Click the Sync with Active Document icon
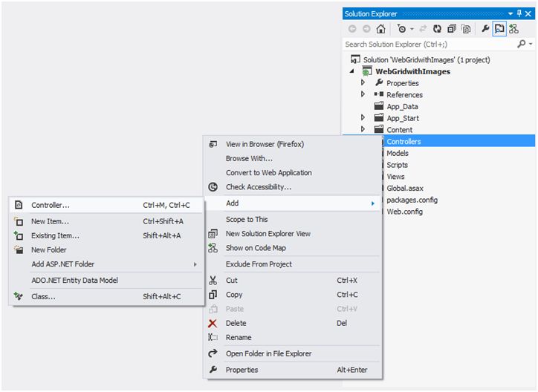The width and height of the screenshot is (538, 392). pyautogui.click(x=423, y=29)
